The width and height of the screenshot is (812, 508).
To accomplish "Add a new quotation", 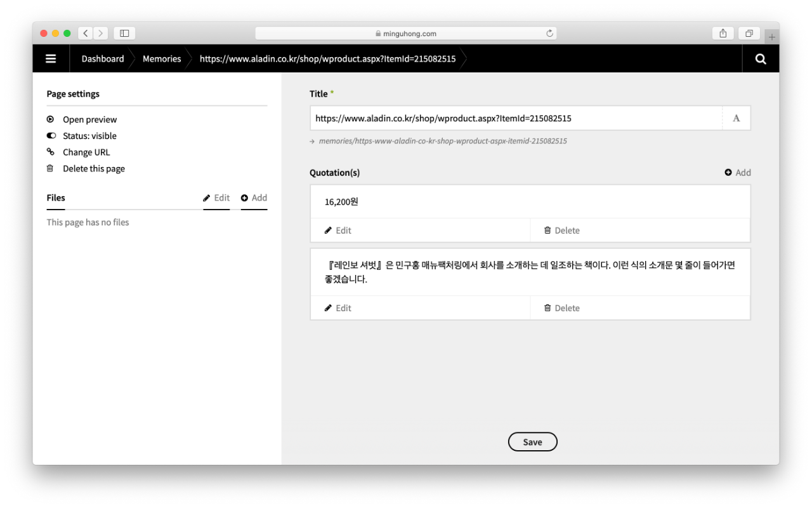I will click(x=738, y=173).
